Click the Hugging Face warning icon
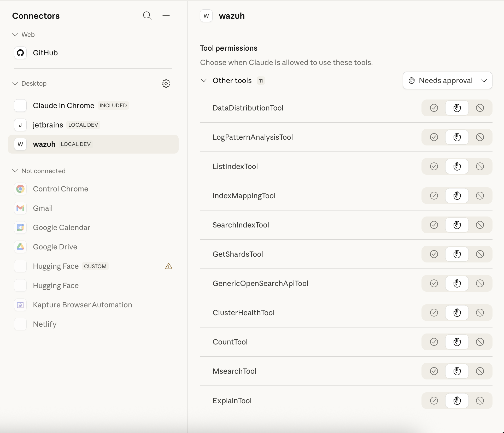Viewport: 504px width, 433px height. (168, 266)
